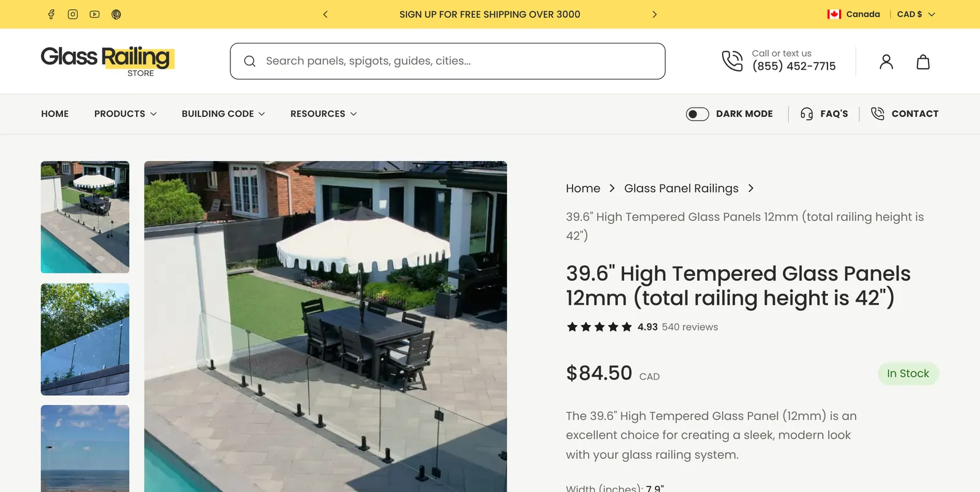Open the user account icon
Image resolution: width=980 pixels, height=492 pixels.
886,62
